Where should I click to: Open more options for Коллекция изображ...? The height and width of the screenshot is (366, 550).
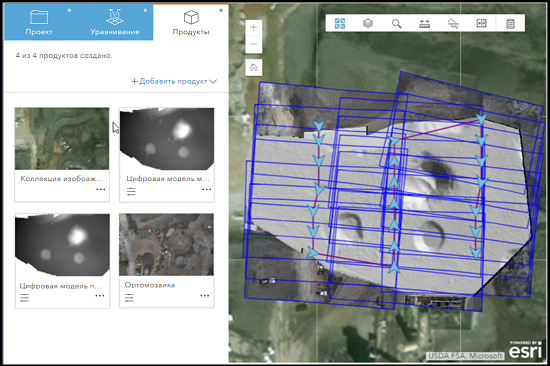tap(101, 189)
